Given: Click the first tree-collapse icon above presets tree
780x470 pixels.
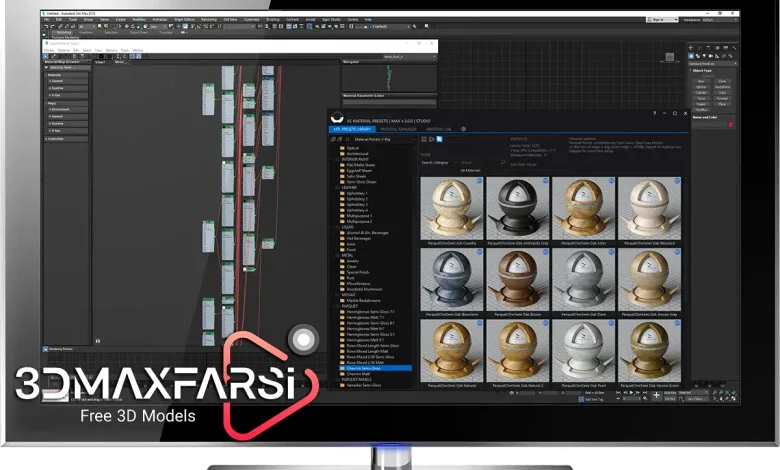Looking at the screenshot, I should (333, 139).
